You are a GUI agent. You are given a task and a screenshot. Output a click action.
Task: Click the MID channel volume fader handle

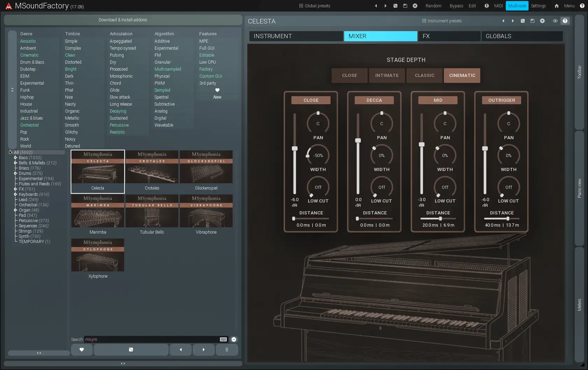click(x=422, y=144)
